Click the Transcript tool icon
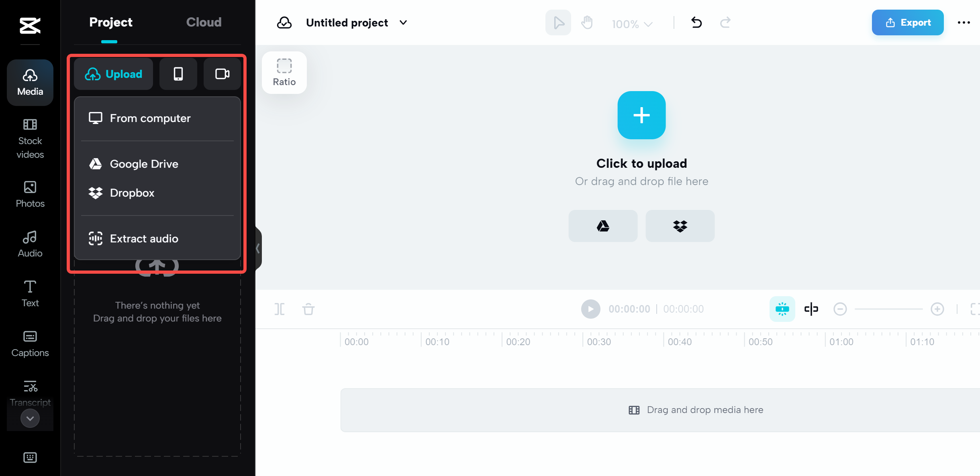 point(29,385)
